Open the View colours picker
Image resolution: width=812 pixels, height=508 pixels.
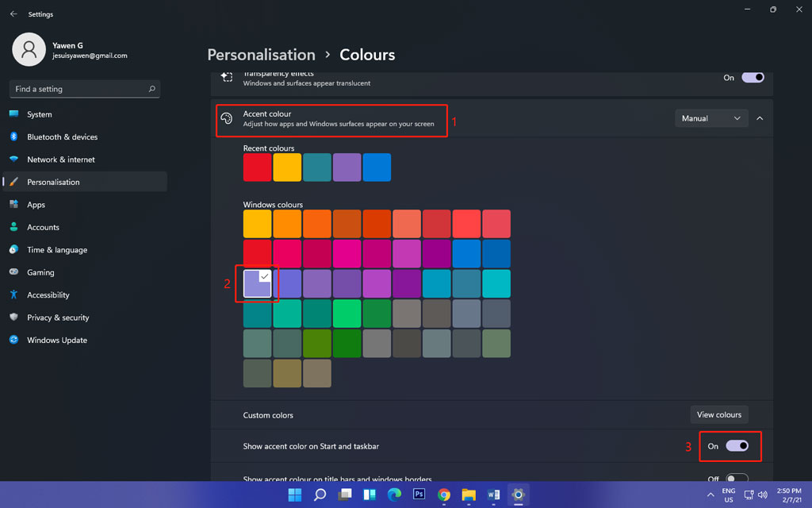(x=719, y=414)
